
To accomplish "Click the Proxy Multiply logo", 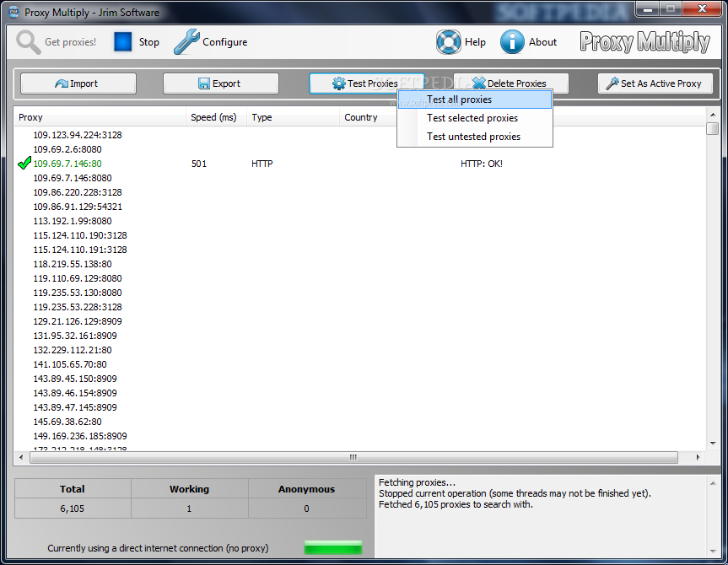I will 644,42.
